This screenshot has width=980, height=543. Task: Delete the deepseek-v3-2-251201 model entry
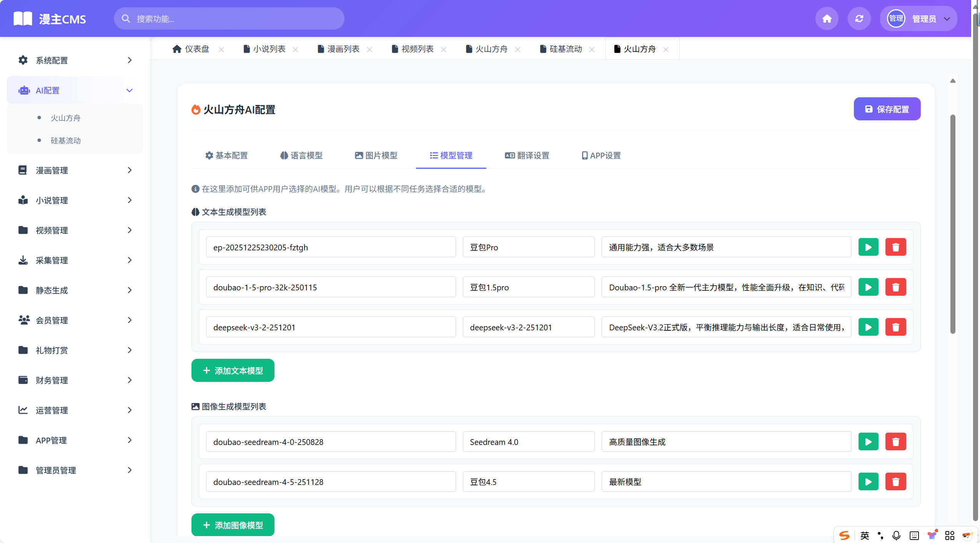pyautogui.click(x=896, y=326)
